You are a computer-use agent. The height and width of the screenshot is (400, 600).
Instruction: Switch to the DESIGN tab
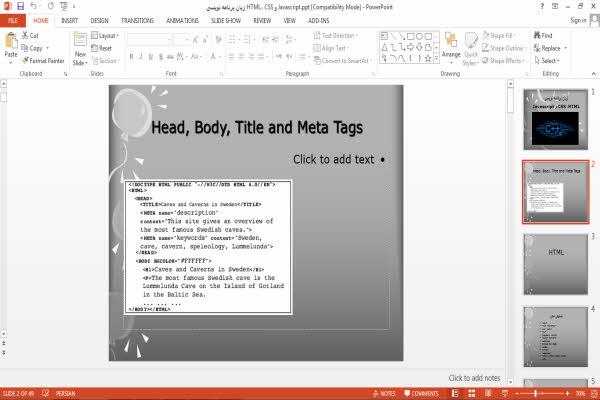point(99,21)
